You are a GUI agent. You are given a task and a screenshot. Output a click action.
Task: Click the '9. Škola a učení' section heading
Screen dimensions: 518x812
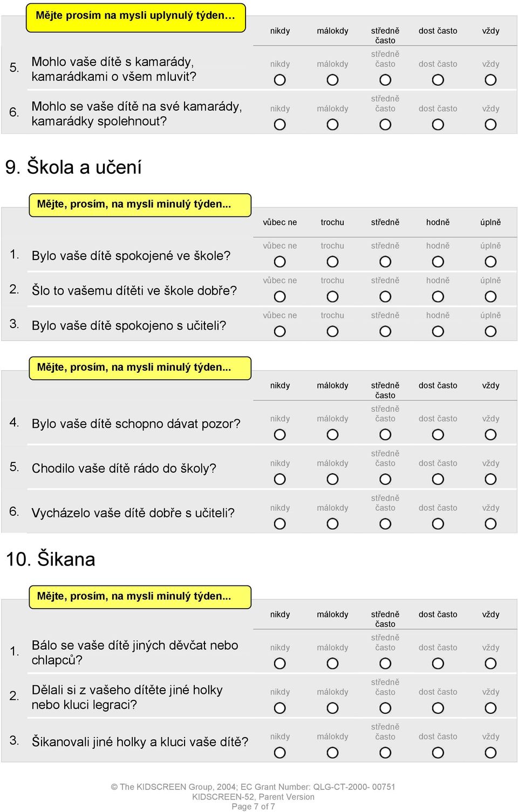(x=73, y=167)
